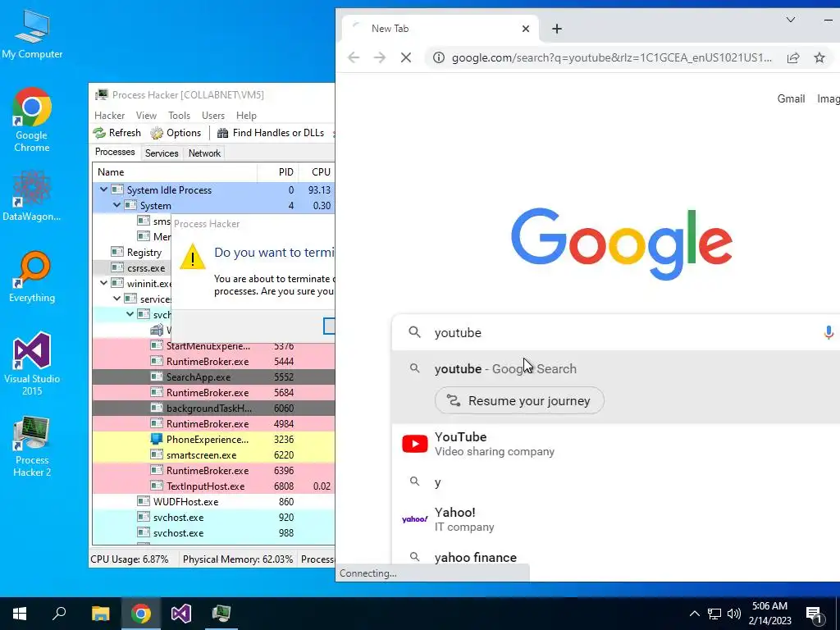Choose youtube - Google Search suggestion
The width and height of the screenshot is (840, 630).
coord(505,368)
